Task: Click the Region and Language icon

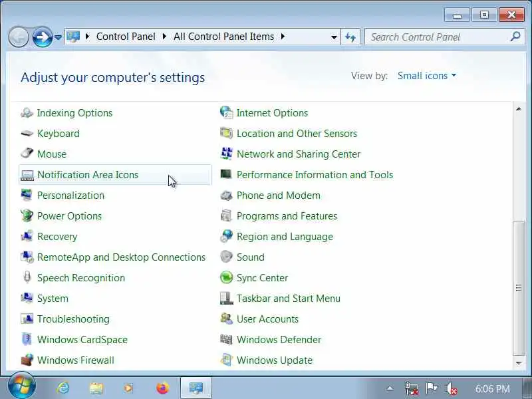Action: coord(226,236)
